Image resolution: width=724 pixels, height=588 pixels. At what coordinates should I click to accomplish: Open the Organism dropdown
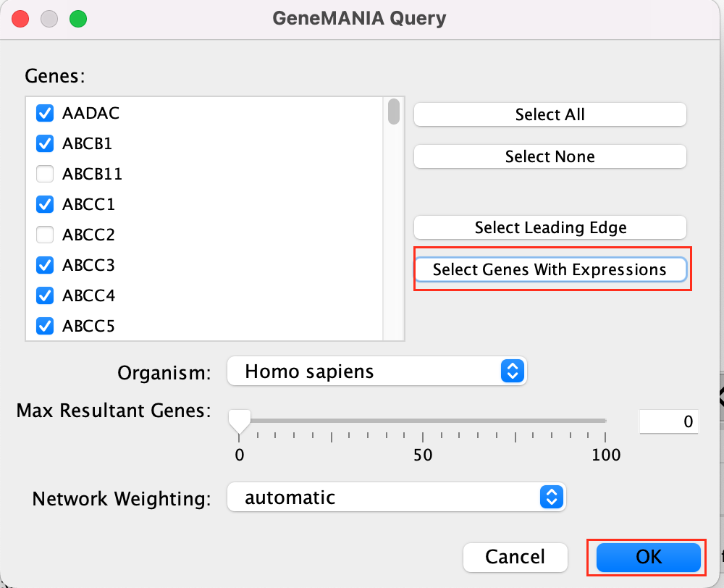tap(376, 372)
